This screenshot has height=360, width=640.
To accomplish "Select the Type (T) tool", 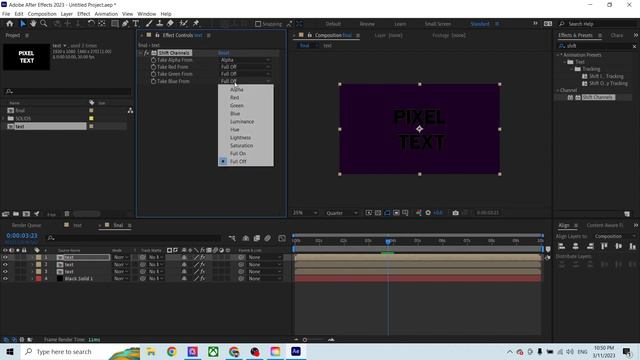I will pos(136,24).
